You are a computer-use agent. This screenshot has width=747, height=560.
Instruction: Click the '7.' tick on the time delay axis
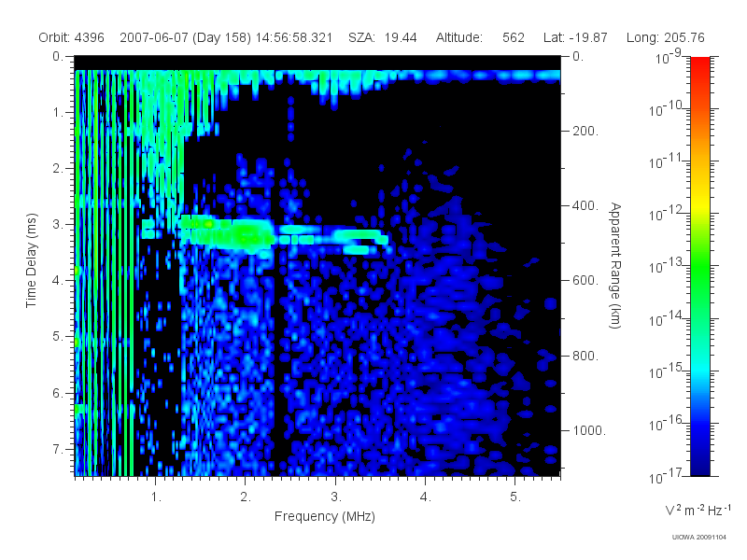click(58, 449)
